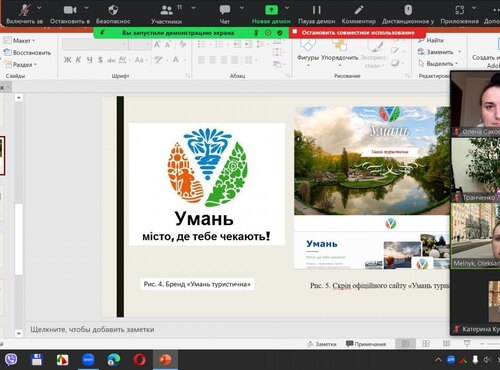This screenshot has width=500, height=370.
Task: Decrease font size in PowerPoint ribbon
Action: [x=168, y=44]
